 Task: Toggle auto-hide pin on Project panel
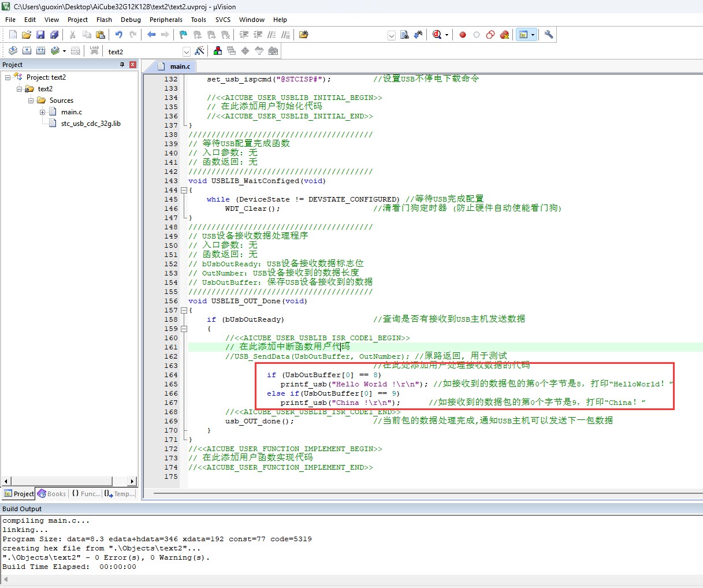(x=122, y=65)
